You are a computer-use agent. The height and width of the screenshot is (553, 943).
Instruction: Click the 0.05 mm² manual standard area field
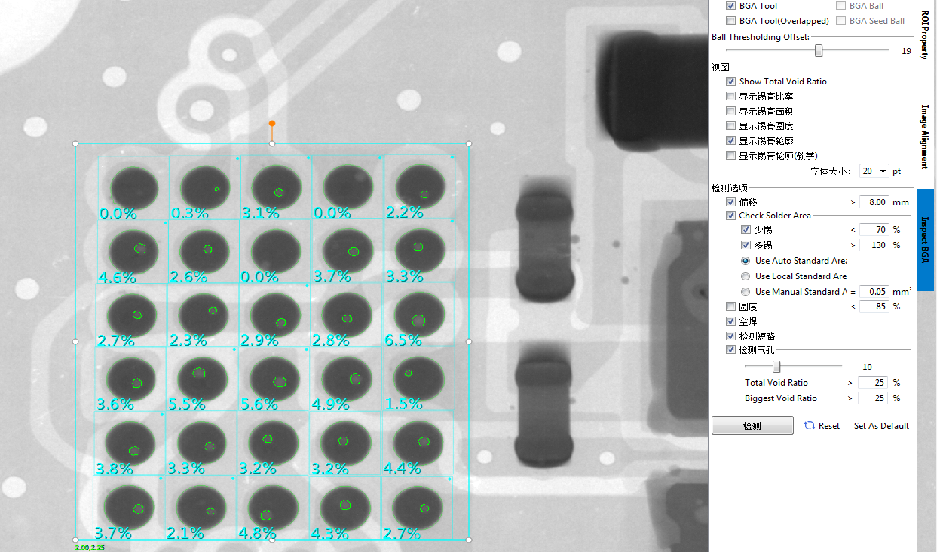(x=874, y=292)
